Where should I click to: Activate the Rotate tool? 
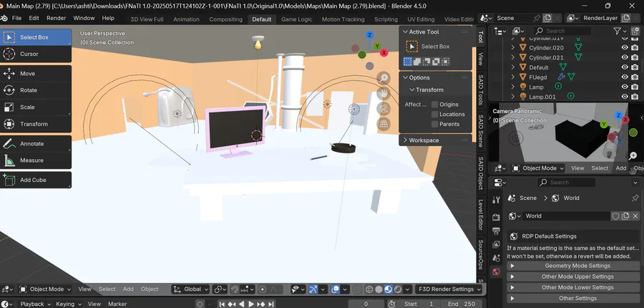click(x=36, y=90)
